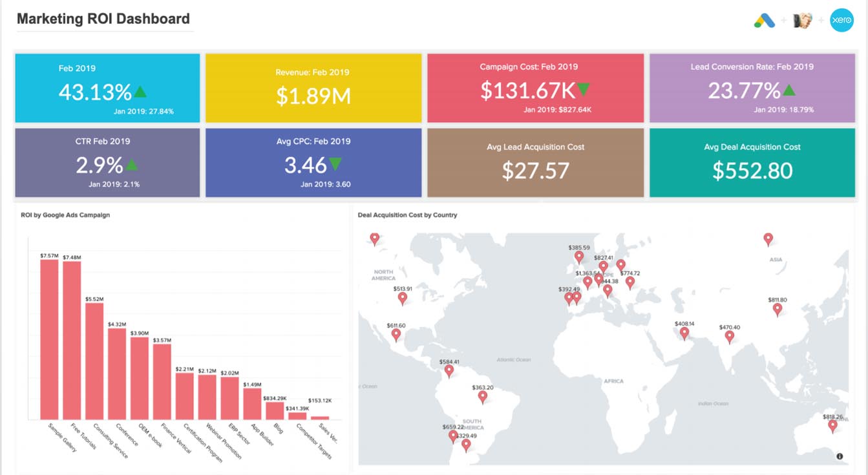868x475 pixels.
Task: Select the unlabeled pin over Alaska
Action: point(374,239)
